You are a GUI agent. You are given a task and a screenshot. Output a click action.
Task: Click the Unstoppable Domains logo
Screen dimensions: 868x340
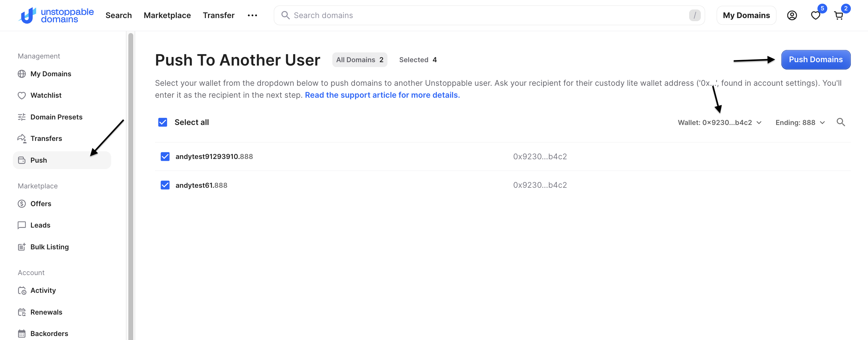[56, 16]
